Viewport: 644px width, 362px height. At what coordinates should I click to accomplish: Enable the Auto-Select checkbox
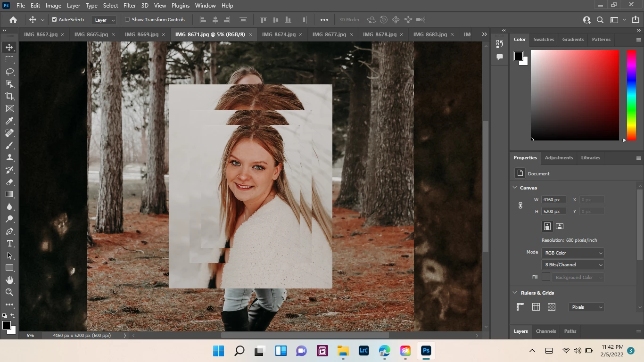(x=54, y=20)
